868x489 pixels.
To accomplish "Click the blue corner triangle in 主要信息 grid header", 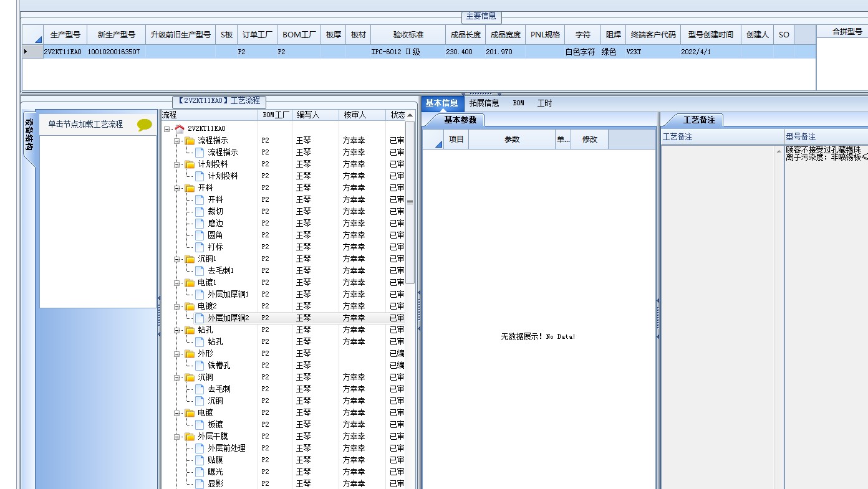I will pos(39,39).
